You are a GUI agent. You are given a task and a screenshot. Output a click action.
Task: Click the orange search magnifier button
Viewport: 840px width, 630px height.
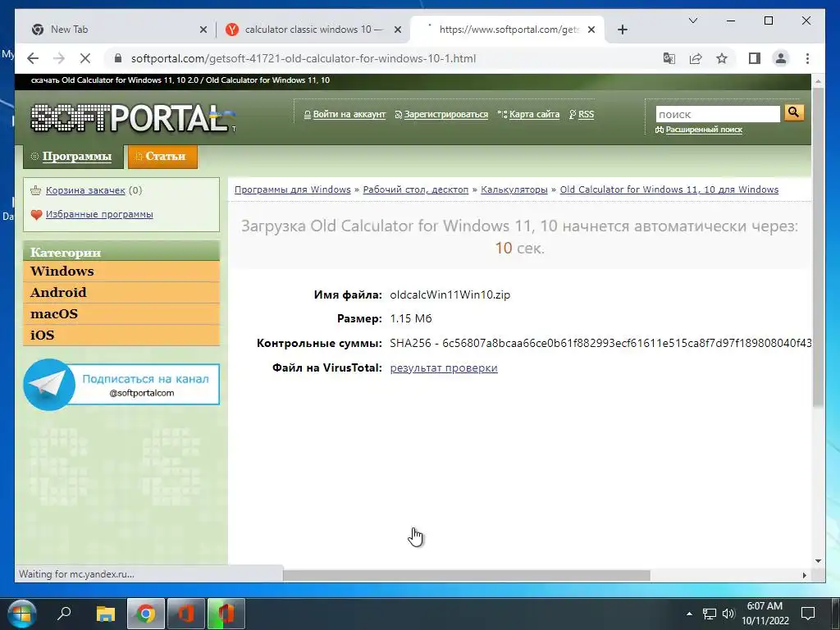[794, 112]
